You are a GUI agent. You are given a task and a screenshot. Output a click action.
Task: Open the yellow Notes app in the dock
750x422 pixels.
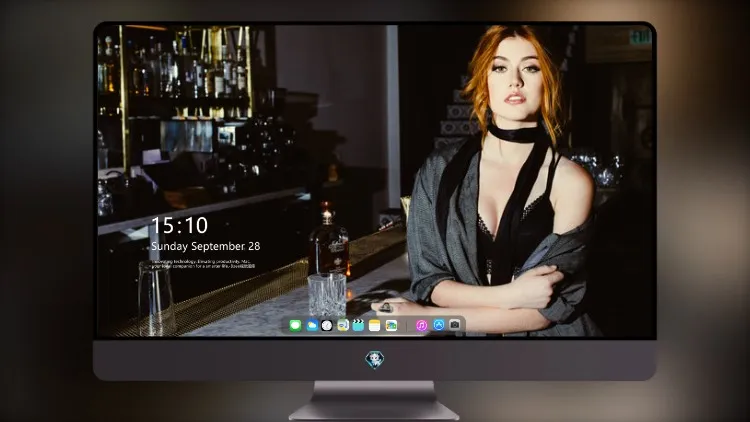coord(375,325)
